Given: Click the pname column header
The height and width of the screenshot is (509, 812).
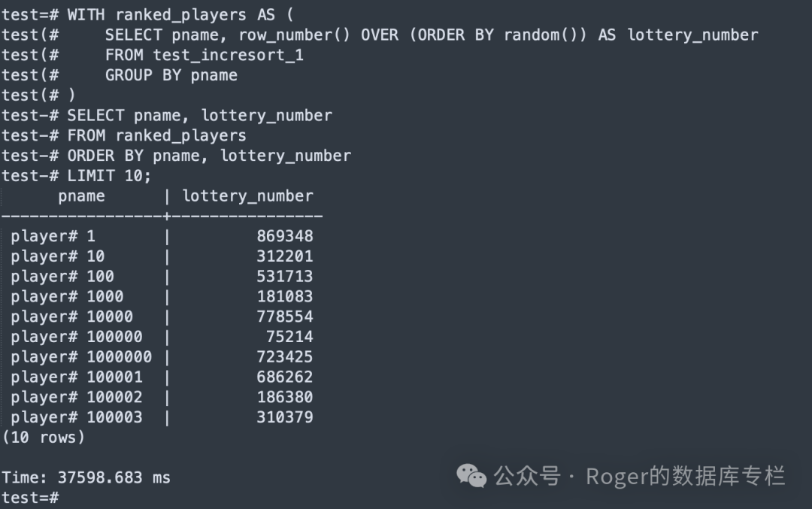Looking at the screenshot, I should [x=81, y=196].
